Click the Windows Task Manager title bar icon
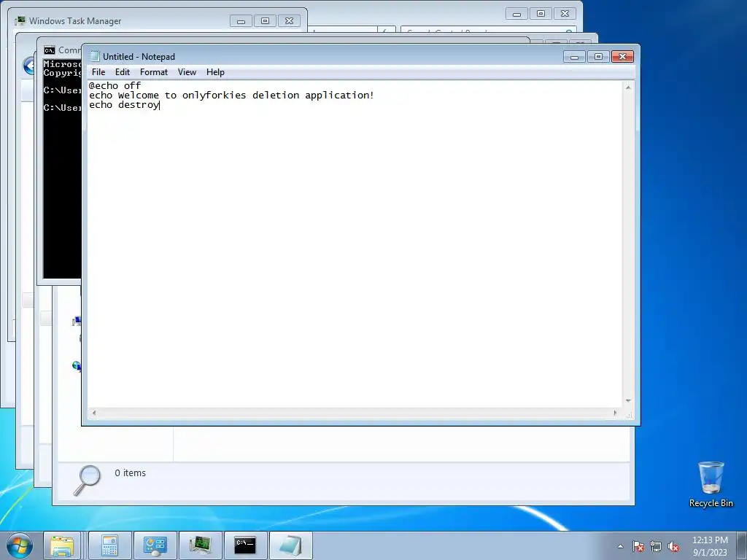The height and width of the screenshot is (560, 747). [x=20, y=20]
